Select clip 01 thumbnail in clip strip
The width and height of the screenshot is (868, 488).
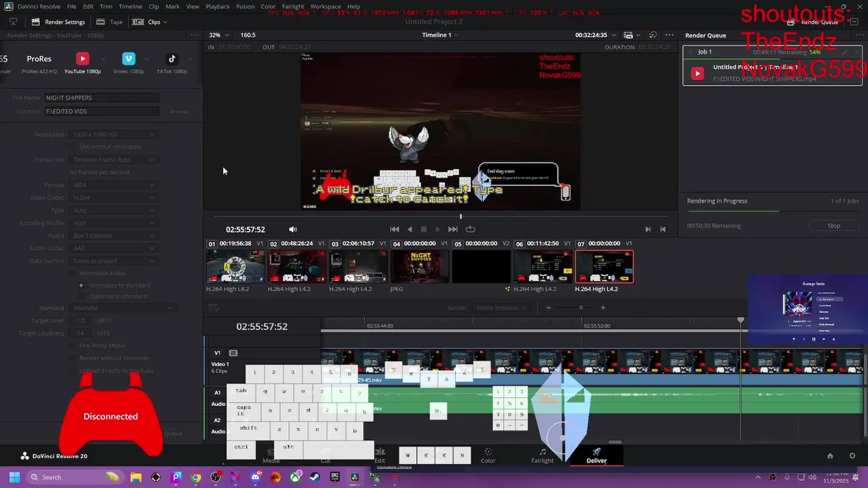coord(235,266)
